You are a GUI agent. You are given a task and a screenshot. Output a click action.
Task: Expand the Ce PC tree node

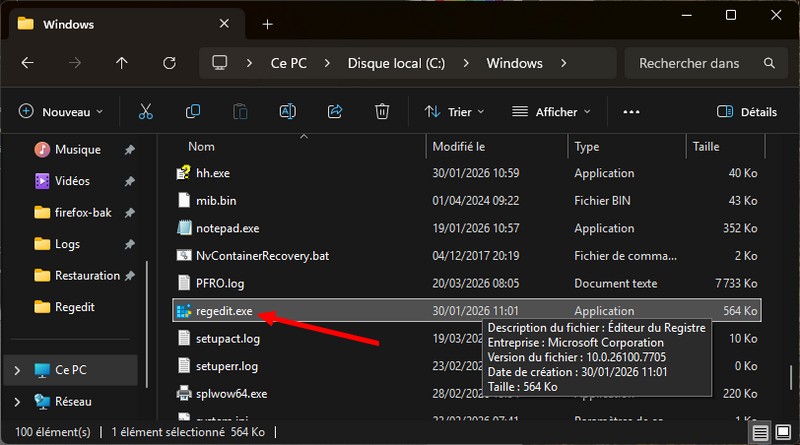[16, 370]
